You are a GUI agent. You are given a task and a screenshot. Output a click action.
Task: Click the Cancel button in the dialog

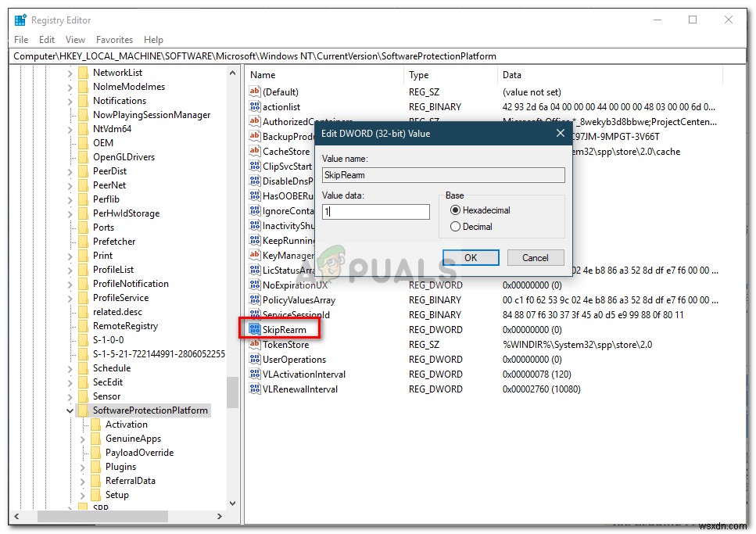[536, 257]
